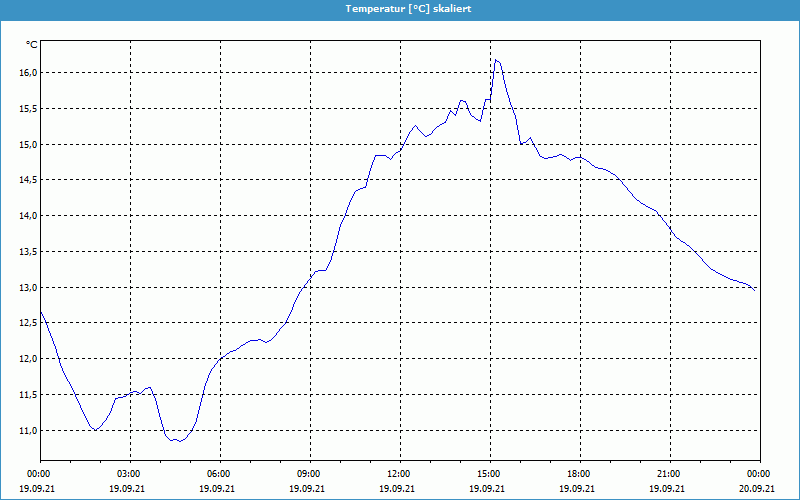The height and width of the screenshot is (500, 800).
Task: Select the 12:00 time axis label
Action: tap(399, 474)
